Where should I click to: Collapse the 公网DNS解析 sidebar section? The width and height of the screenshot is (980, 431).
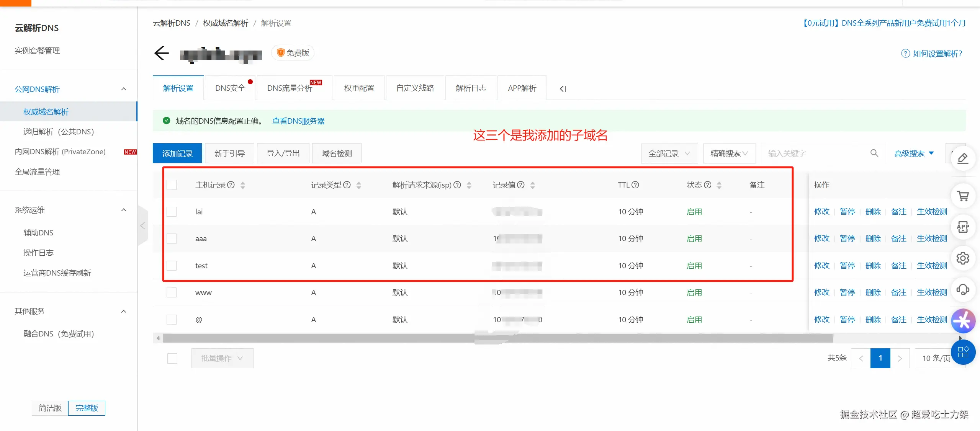pos(124,89)
